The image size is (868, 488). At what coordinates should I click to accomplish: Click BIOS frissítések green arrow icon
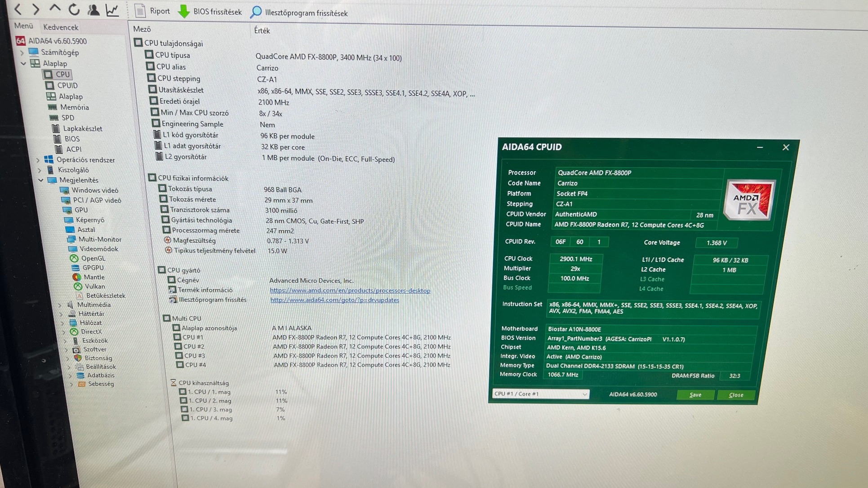(x=184, y=12)
